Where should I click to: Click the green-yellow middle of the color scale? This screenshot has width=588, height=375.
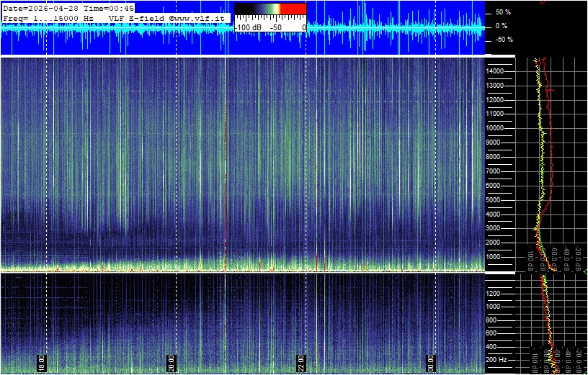point(273,9)
